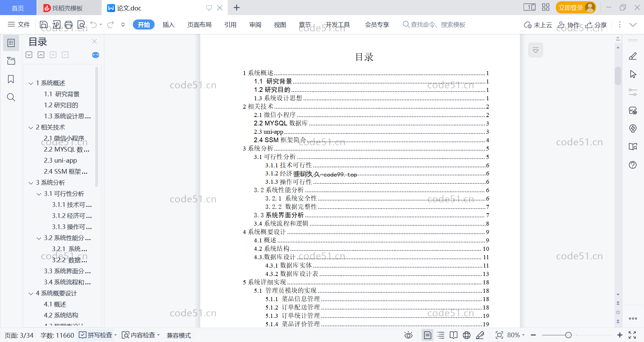Select 1.1 研究背景 in outline pane
Viewport: 644px width, 342px height.
pyautogui.click(x=62, y=94)
